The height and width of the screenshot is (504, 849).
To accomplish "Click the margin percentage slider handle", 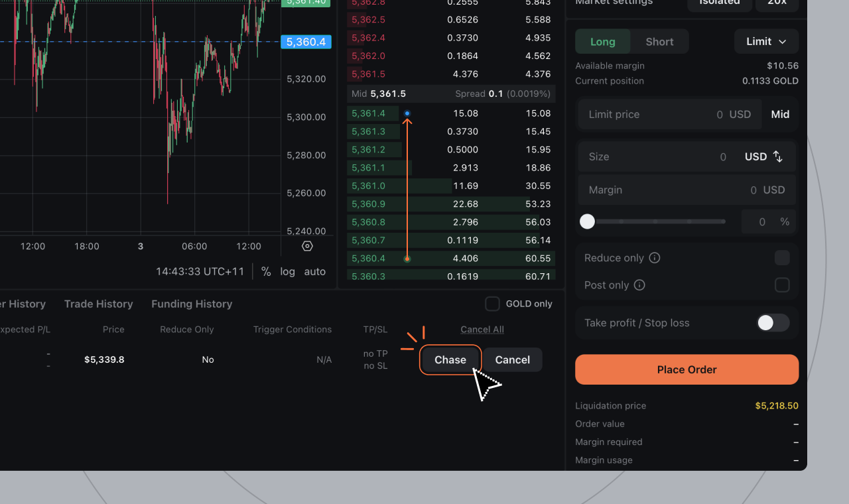I will pos(587,221).
